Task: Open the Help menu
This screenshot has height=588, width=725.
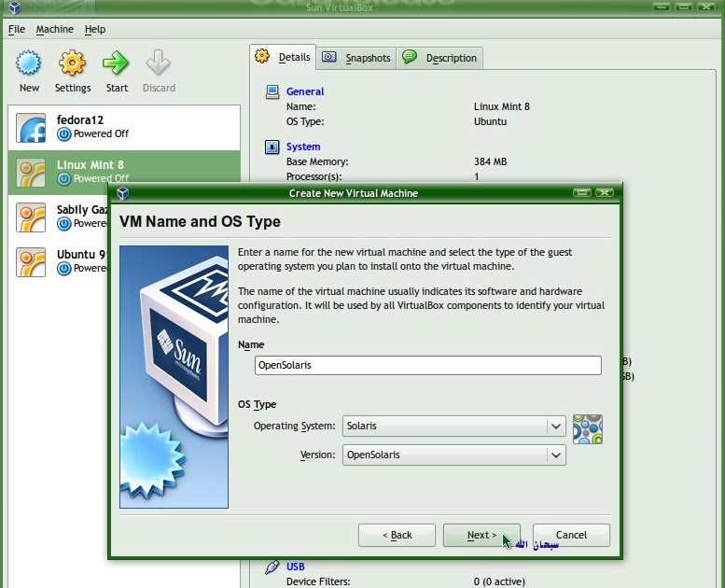Action: tap(95, 29)
